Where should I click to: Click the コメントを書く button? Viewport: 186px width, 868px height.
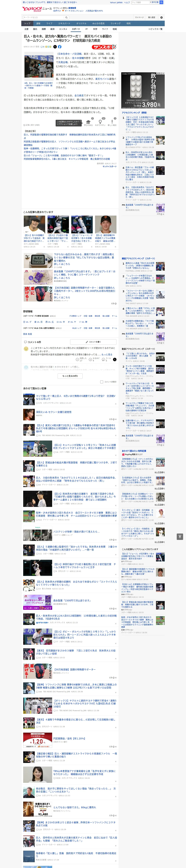tap(93, 342)
